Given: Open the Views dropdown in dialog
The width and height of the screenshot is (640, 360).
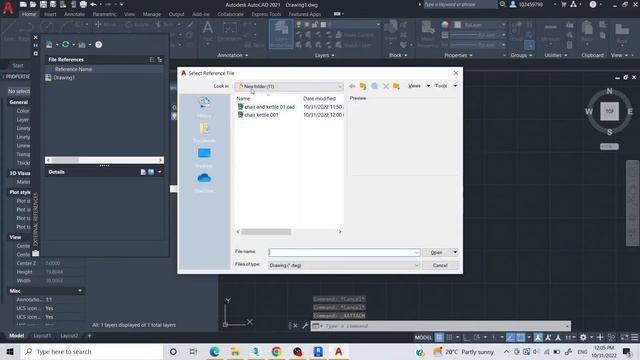Looking at the screenshot, I should [428, 86].
